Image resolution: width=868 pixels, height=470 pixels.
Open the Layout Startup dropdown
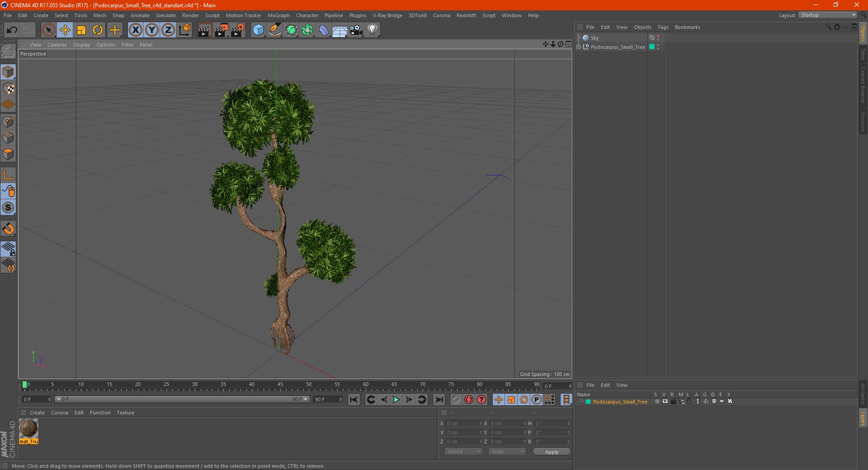tap(828, 15)
